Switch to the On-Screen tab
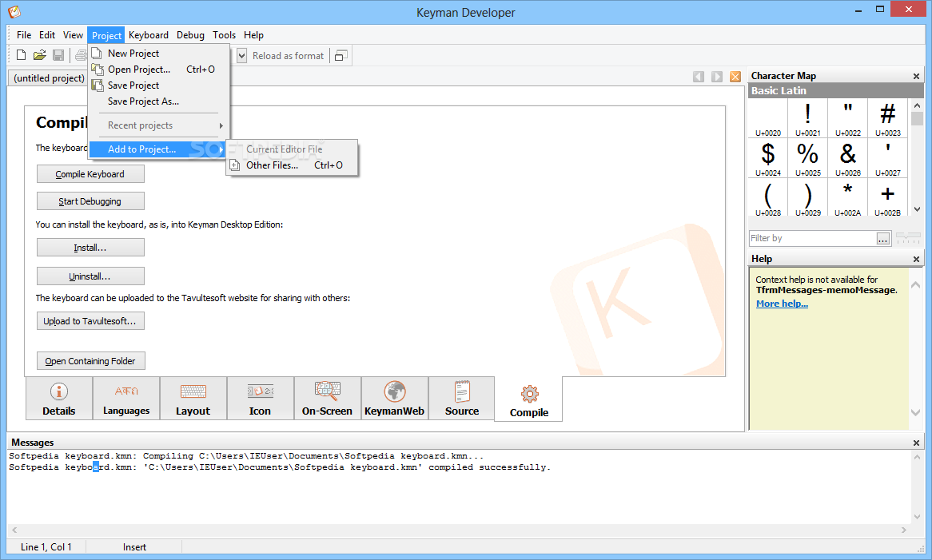The height and width of the screenshot is (560, 932). pyautogui.click(x=328, y=399)
